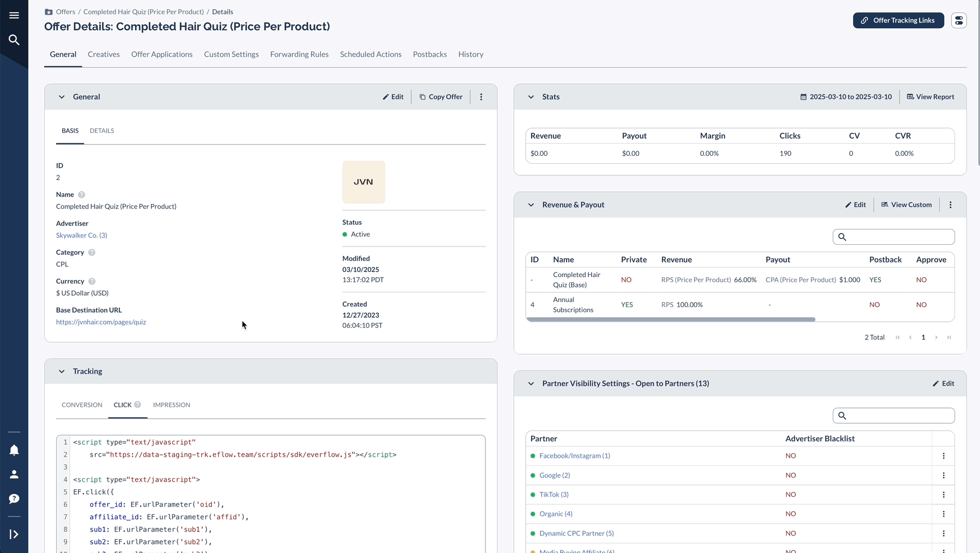Image resolution: width=980 pixels, height=553 pixels.
Task: Expand the sidebar with the arrow icon
Action: pos(14,534)
